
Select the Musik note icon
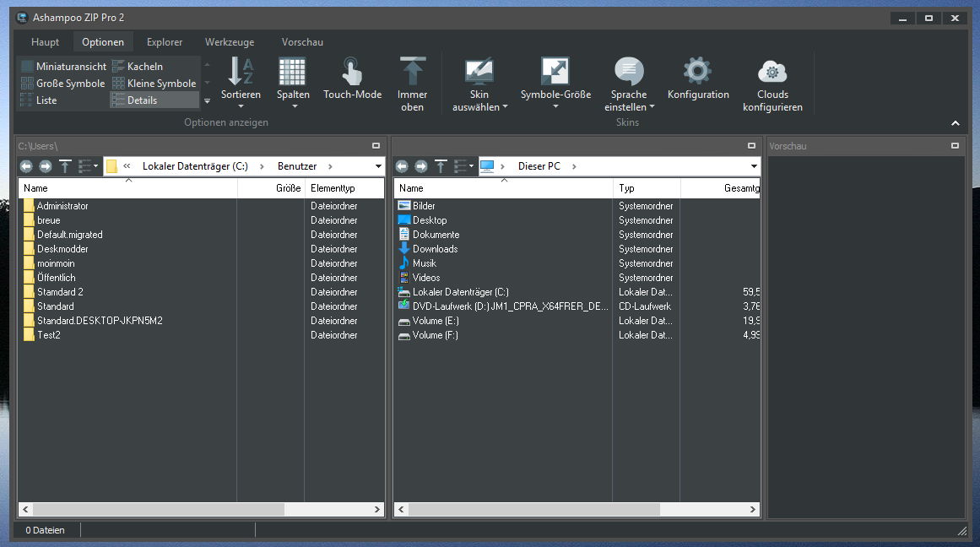[x=404, y=263]
